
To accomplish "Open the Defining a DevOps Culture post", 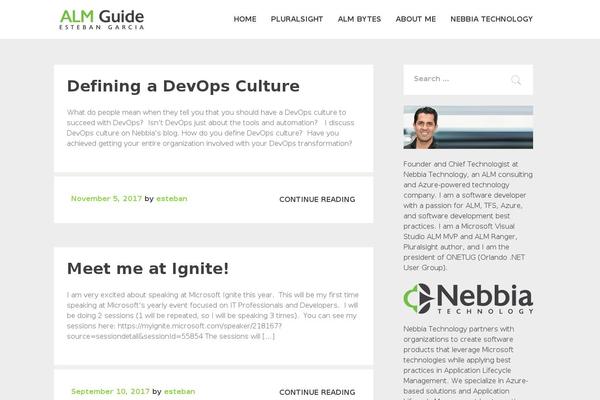I will point(183,86).
